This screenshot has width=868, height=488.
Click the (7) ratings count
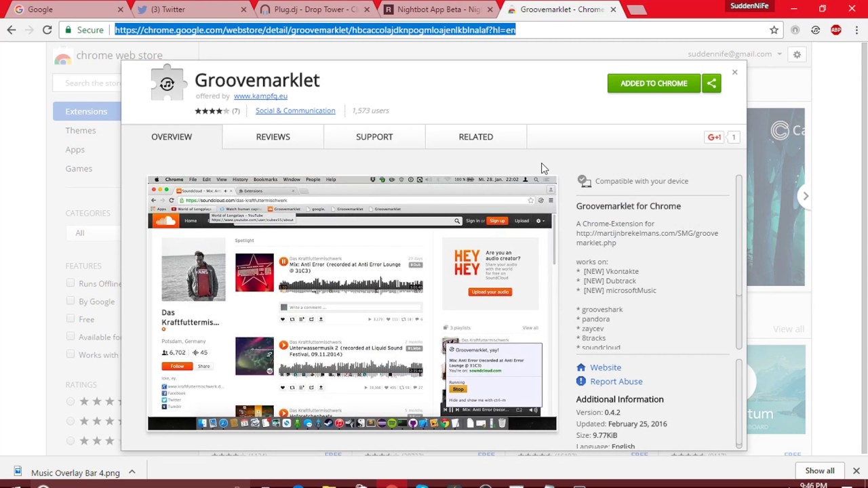coord(235,110)
